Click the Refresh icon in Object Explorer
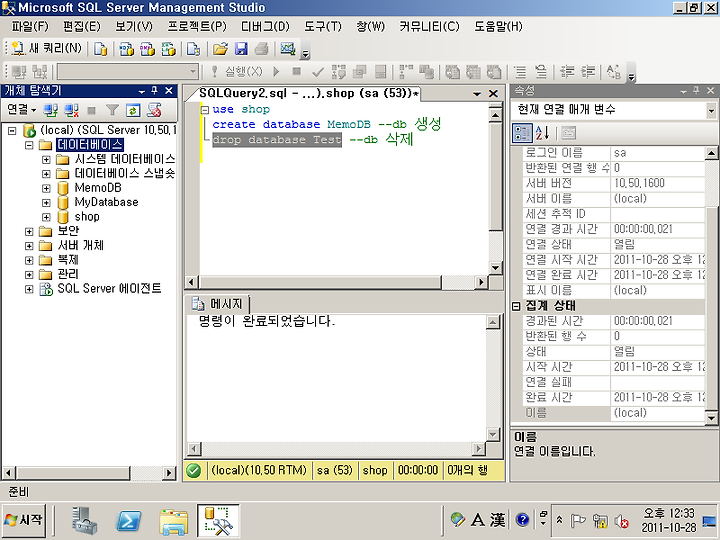Screen dimensions: 720x540 coord(133,110)
